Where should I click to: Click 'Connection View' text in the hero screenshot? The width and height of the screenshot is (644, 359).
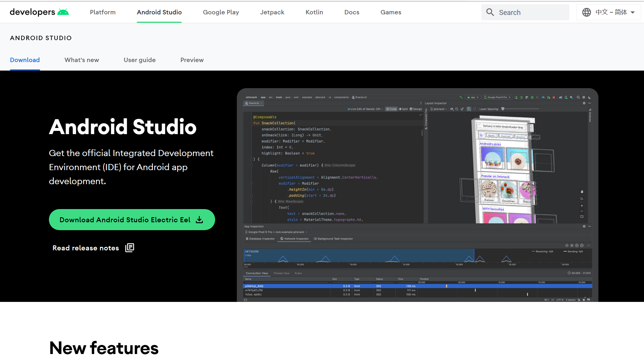[x=257, y=273]
